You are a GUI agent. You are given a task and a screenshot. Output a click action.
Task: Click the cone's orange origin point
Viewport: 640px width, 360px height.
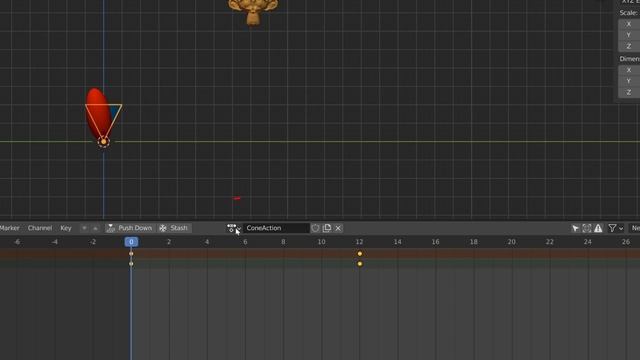(104, 142)
